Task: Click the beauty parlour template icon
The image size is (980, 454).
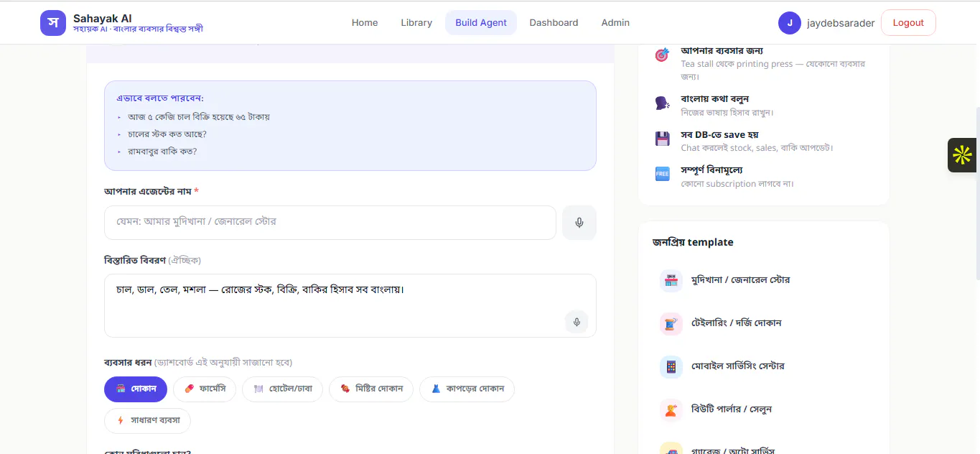Action: pyautogui.click(x=671, y=409)
